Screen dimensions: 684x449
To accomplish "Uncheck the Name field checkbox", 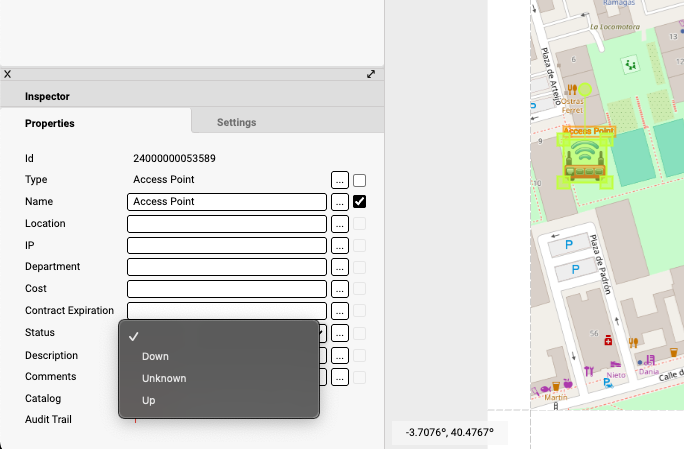I will coord(360,202).
